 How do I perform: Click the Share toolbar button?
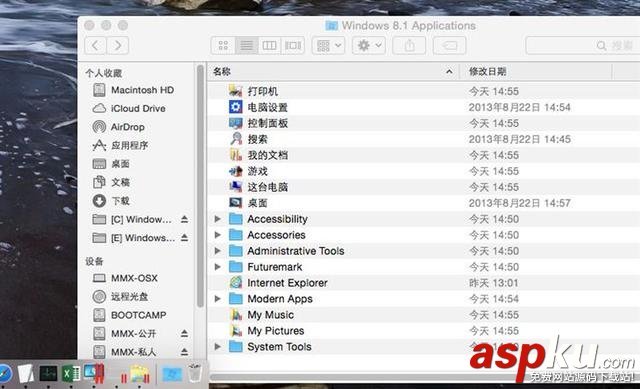click(x=409, y=45)
